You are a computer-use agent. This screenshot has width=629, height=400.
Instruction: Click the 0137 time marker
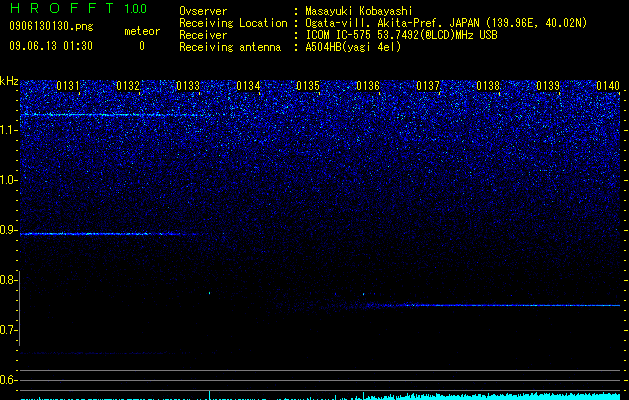click(428, 86)
